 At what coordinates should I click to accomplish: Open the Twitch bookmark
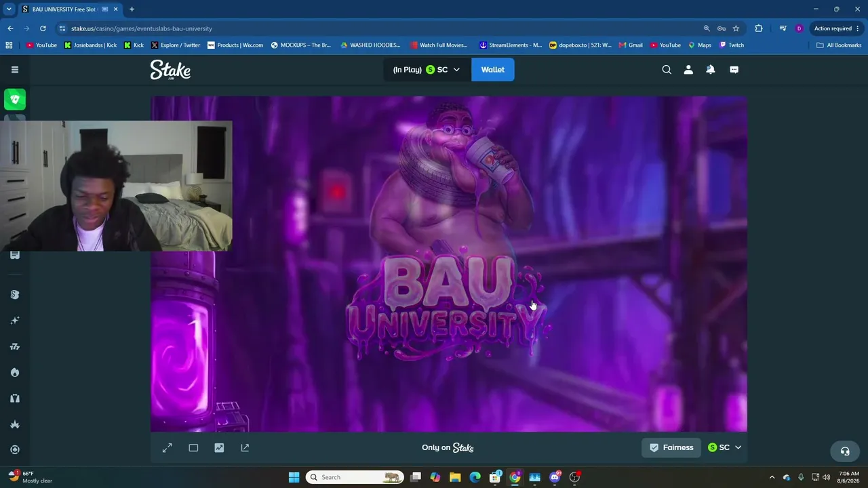point(732,45)
